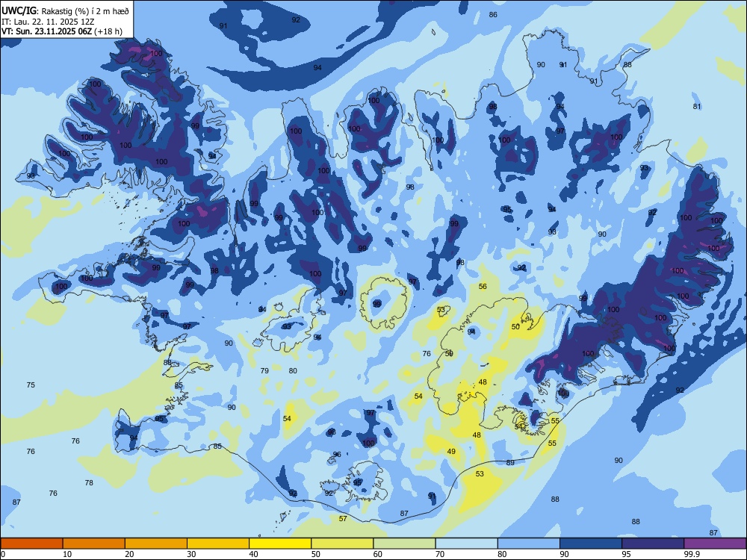
Task: Click the lightest blue 70–80 legend swatch
Action: [466, 544]
